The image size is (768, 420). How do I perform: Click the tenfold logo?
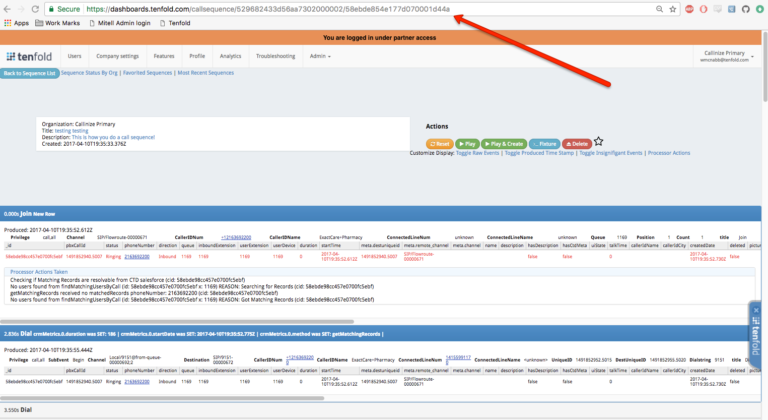click(29, 56)
